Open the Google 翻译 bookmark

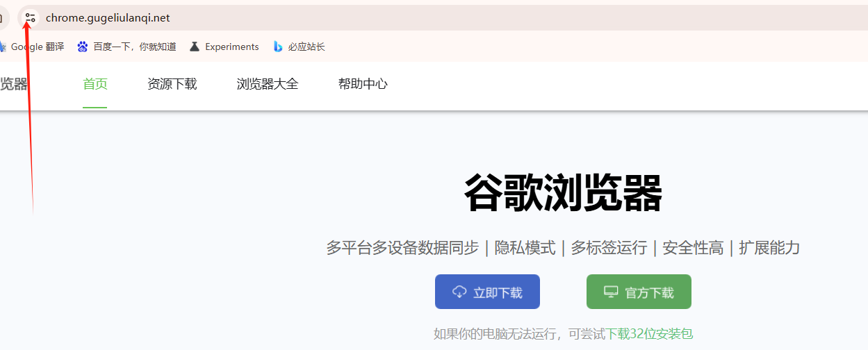coord(32,47)
